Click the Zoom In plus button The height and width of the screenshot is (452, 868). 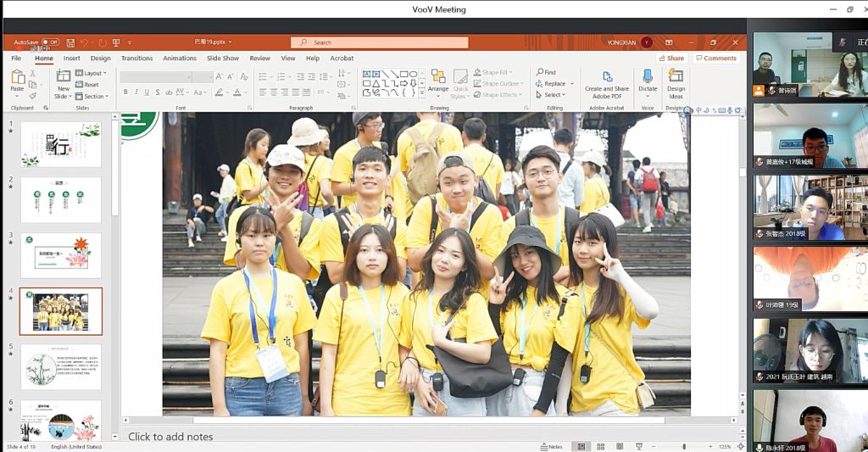point(710,446)
